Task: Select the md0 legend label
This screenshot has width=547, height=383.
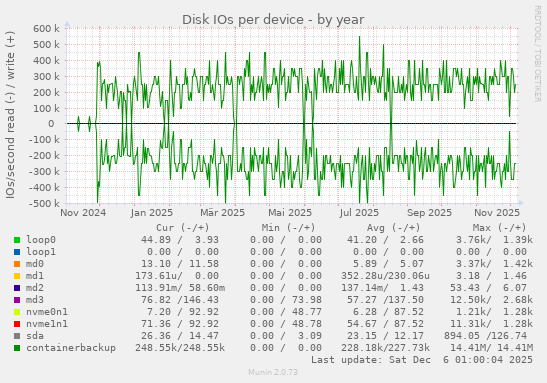Action: [35, 264]
